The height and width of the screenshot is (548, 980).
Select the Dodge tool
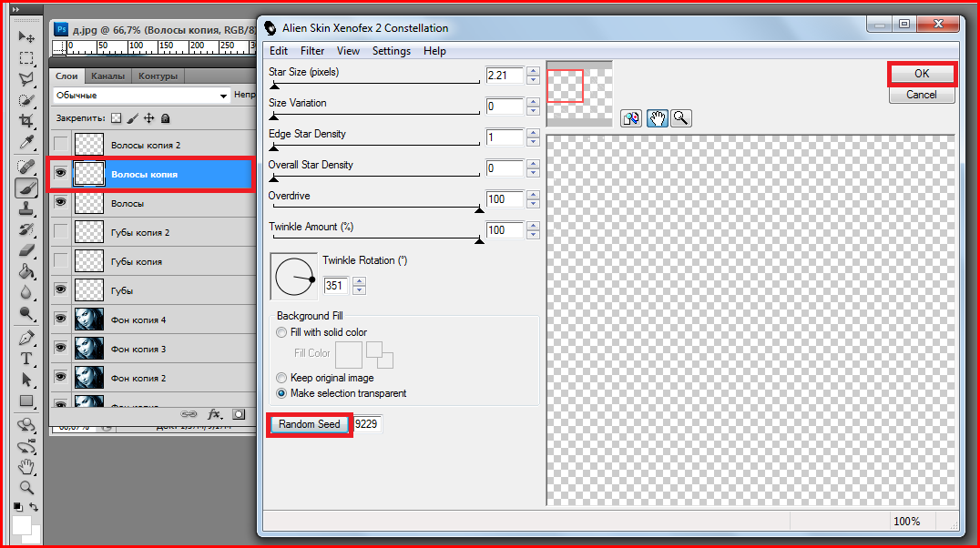[x=26, y=313]
